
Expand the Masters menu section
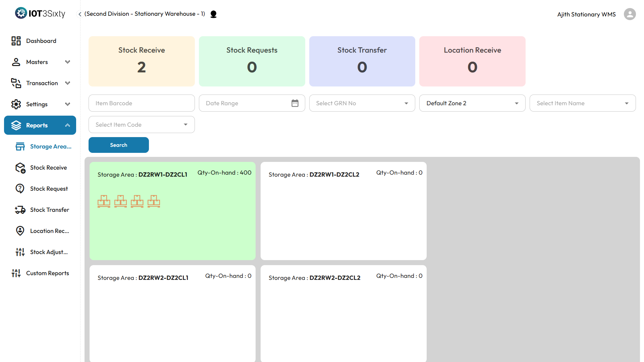click(x=67, y=62)
